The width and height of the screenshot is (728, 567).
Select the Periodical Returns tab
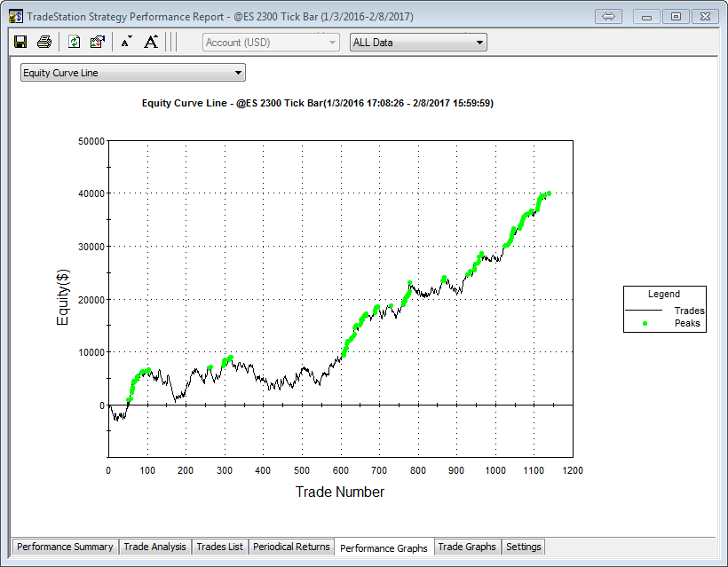(x=291, y=547)
